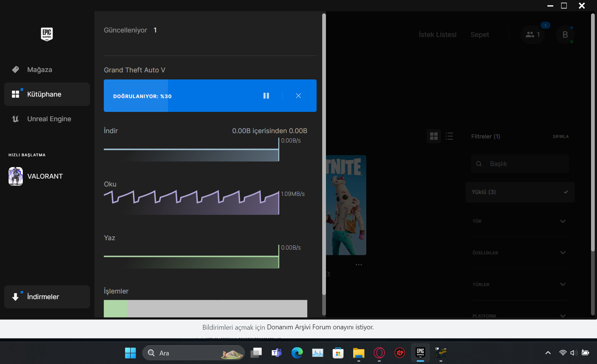Click the Doğrulanıyor %30 progress bar
The width and height of the screenshot is (597, 364).
click(210, 96)
